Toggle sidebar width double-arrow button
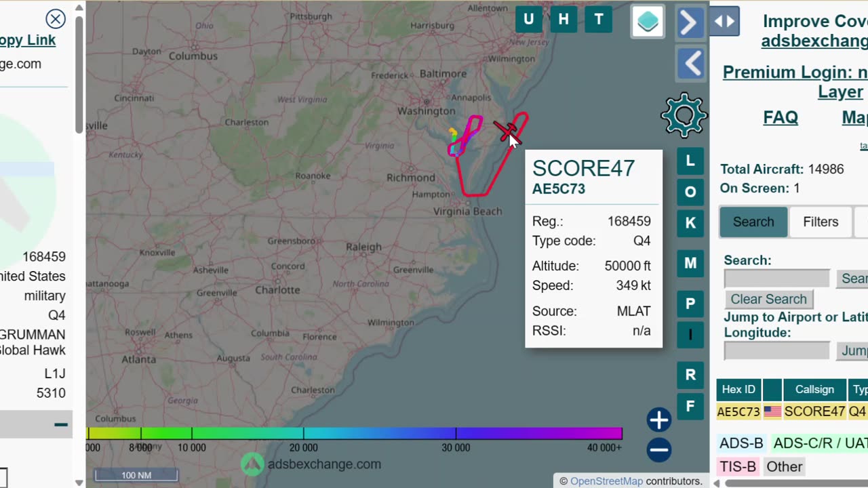 click(724, 21)
